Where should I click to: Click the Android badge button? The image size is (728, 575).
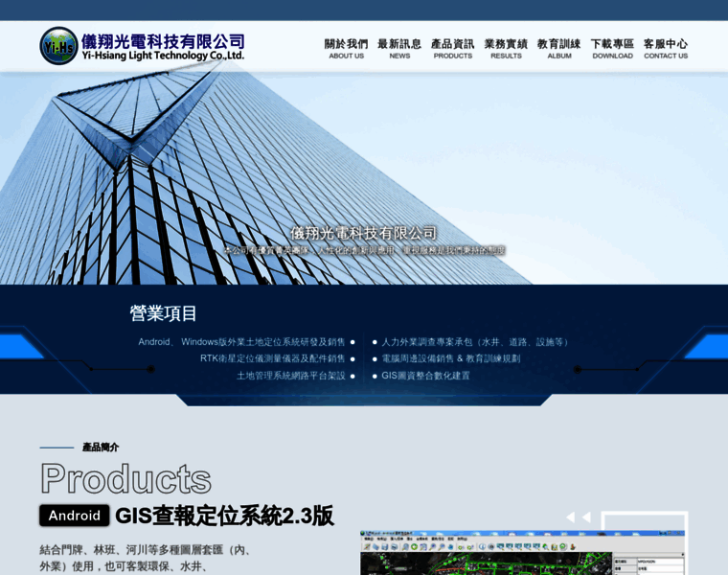[75, 516]
